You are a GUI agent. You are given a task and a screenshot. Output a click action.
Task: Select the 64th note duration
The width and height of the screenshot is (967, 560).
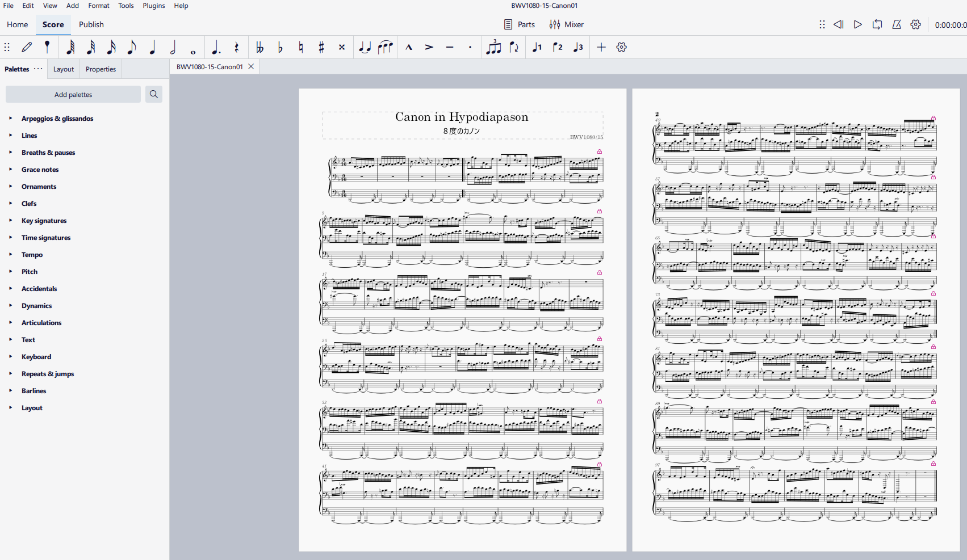pyautogui.click(x=70, y=47)
